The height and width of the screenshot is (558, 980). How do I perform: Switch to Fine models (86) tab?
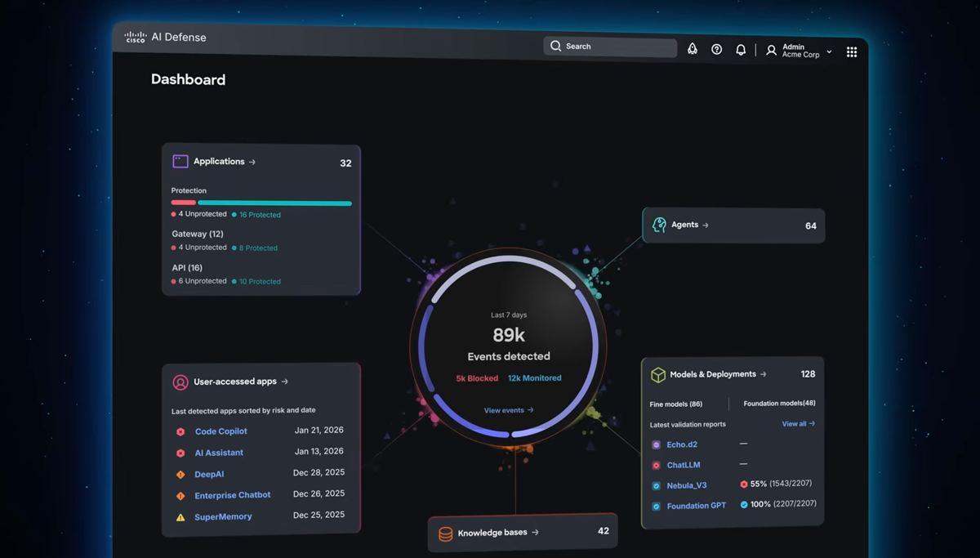[676, 404]
